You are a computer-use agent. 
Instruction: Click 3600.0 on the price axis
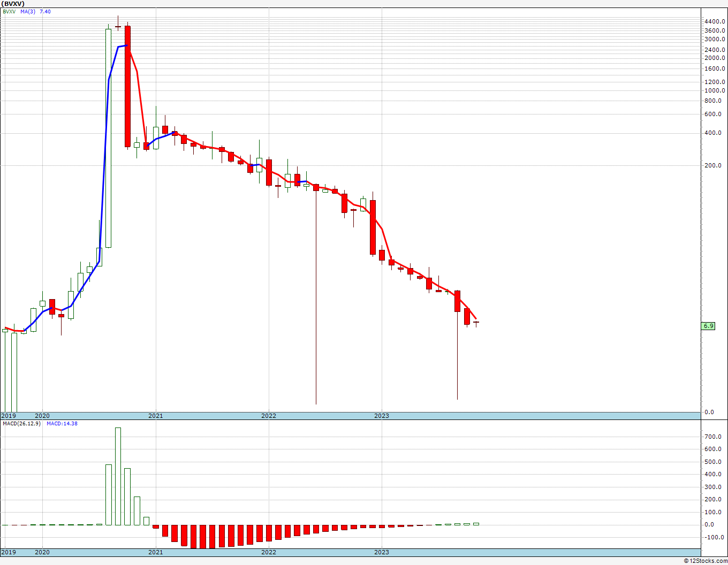click(x=715, y=30)
